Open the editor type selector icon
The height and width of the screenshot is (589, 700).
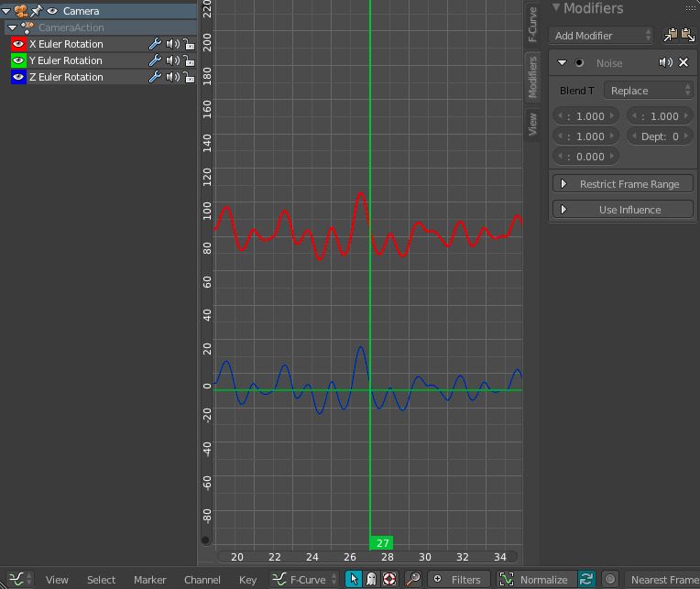(x=20, y=579)
